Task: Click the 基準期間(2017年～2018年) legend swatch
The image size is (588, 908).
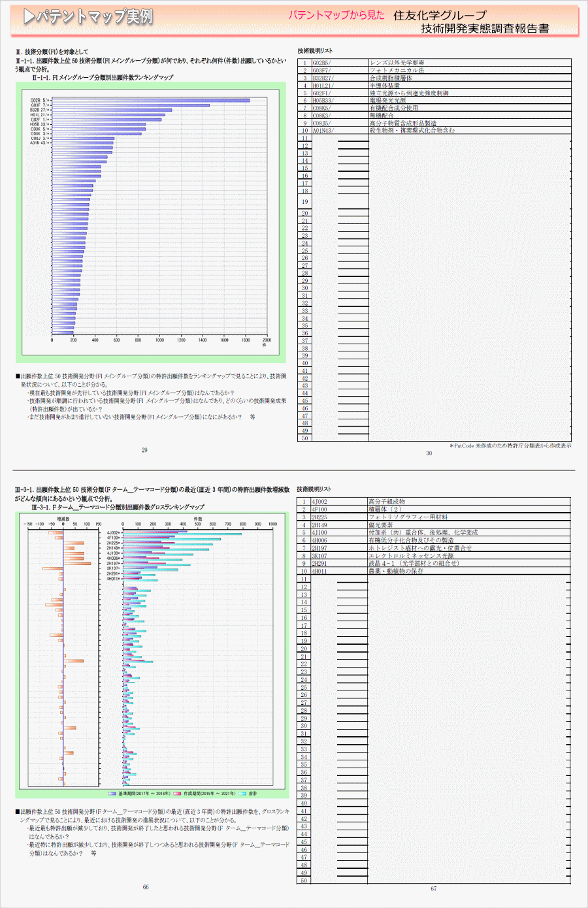Action: [112, 794]
